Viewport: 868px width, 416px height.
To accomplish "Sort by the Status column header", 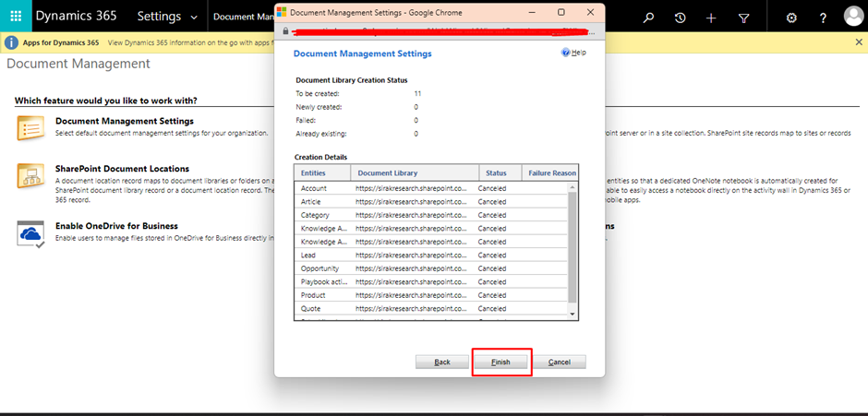I will pyautogui.click(x=500, y=172).
